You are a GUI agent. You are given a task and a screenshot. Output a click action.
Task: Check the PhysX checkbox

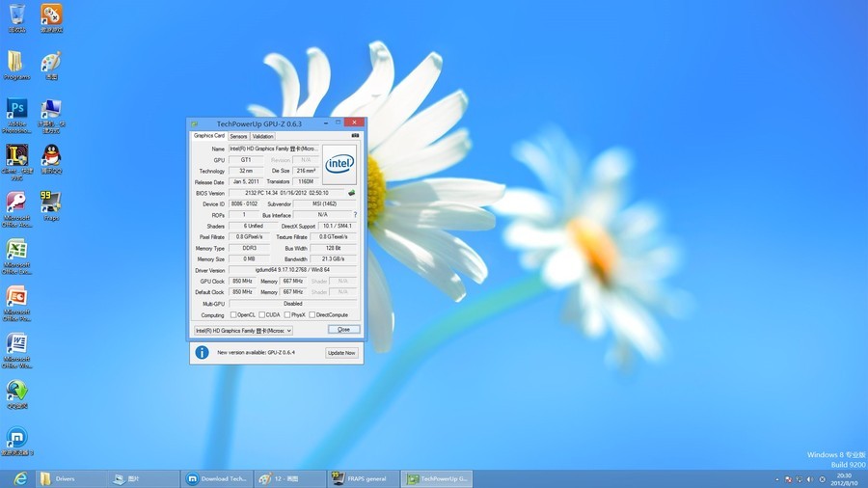pyautogui.click(x=287, y=314)
